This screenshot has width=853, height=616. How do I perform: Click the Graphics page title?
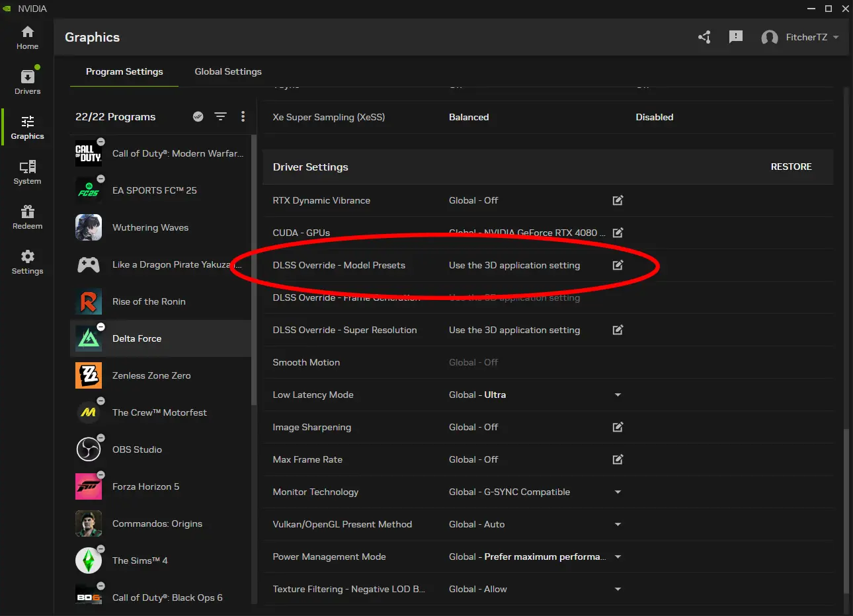tap(92, 37)
